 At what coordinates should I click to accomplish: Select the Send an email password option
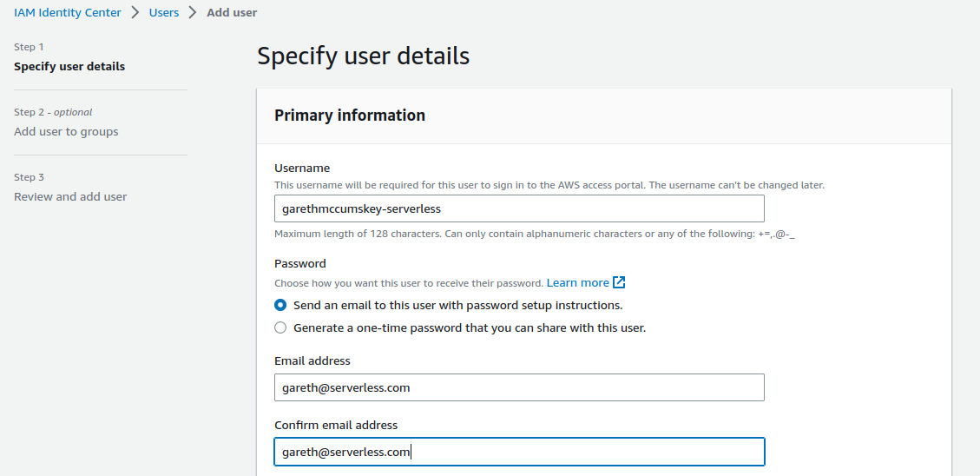pos(280,306)
